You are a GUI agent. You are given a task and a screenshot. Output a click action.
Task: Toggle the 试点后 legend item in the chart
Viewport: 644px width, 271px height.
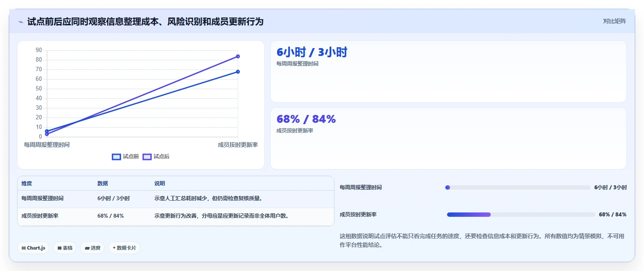click(x=156, y=156)
